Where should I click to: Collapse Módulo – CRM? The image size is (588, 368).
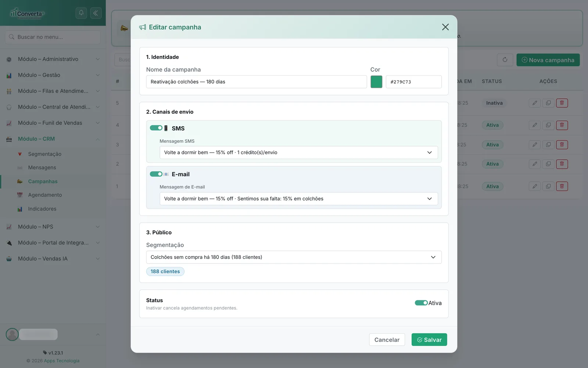[x=53, y=139]
